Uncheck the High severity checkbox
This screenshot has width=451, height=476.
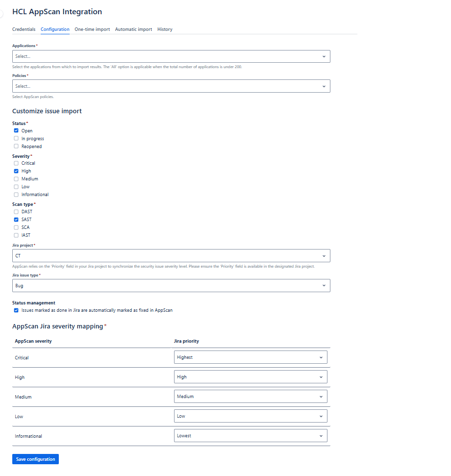(16, 171)
